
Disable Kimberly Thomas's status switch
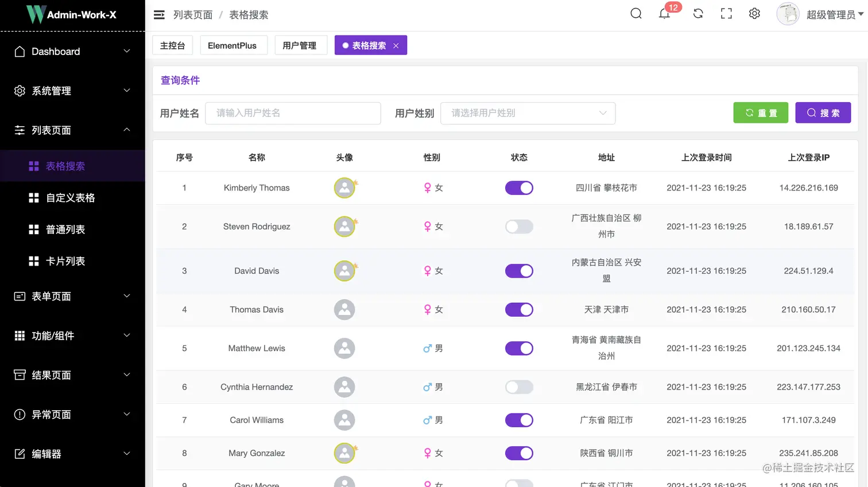click(519, 188)
